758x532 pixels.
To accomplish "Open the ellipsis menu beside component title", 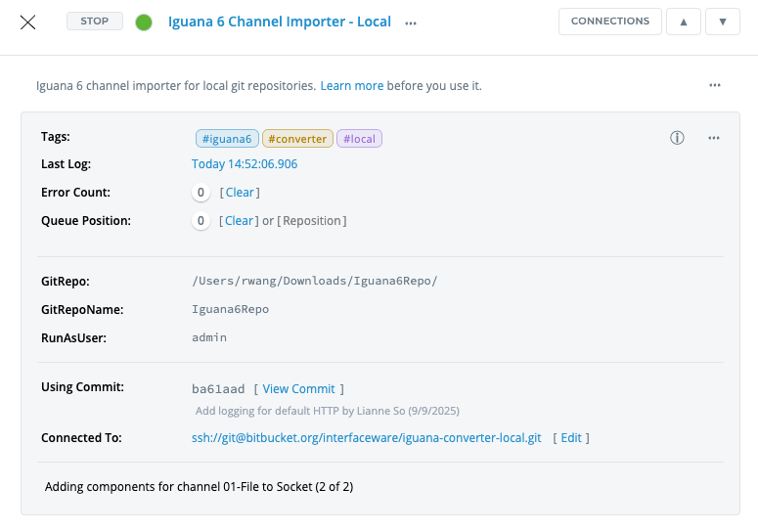I will pos(411,22).
